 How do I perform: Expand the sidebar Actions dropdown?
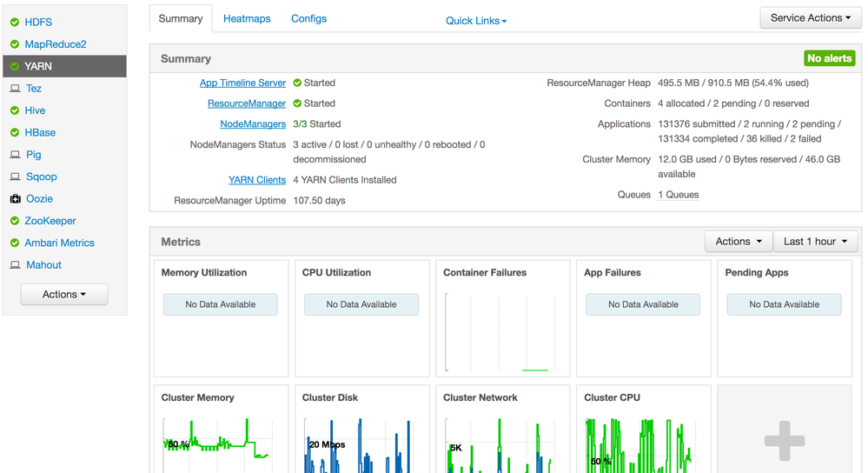click(x=64, y=295)
